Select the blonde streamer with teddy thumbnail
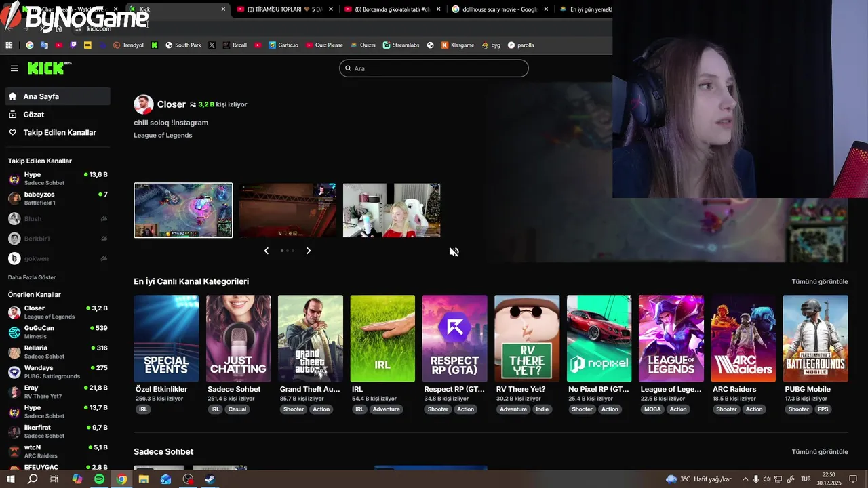The width and height of the screenshot is (868, 488). [392, 210]
